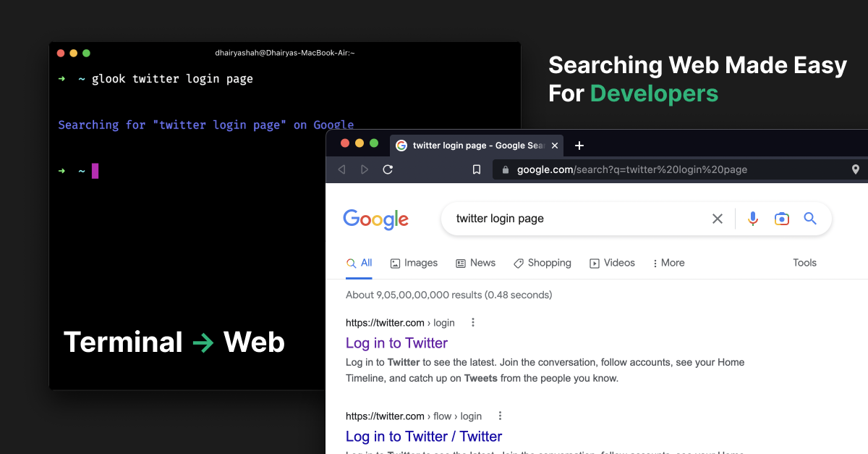Image resolution: width=868 pixels, height=454 pixels.
Task: Open the 'Log in to Twitter' result link
Action: point(396,342)
